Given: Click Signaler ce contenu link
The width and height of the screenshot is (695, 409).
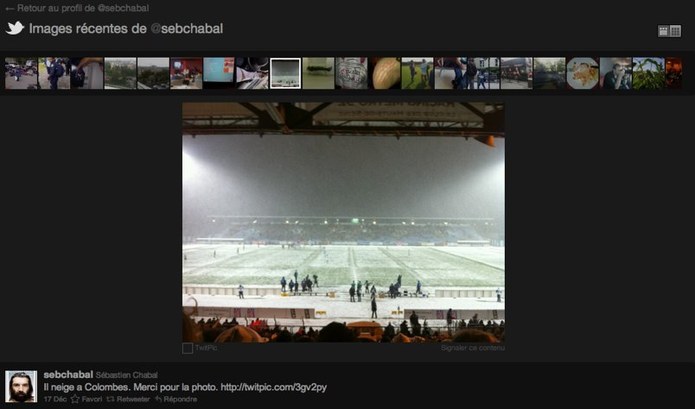Looking at the screenshot, I should pos(472,348).
